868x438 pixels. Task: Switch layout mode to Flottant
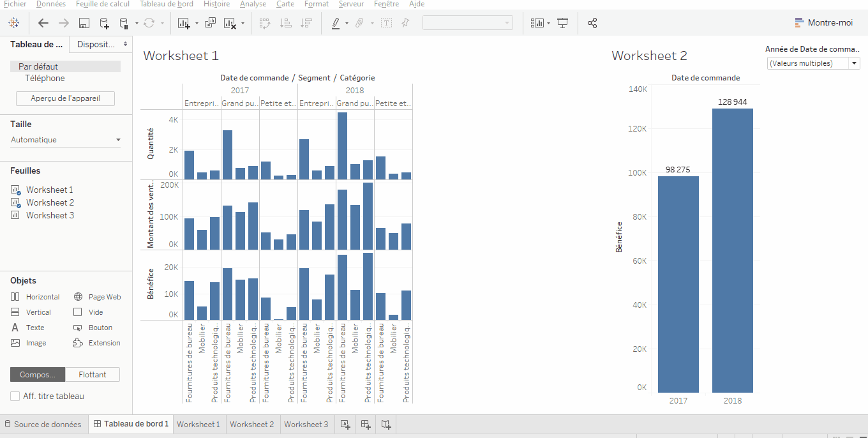click(93, 375)
